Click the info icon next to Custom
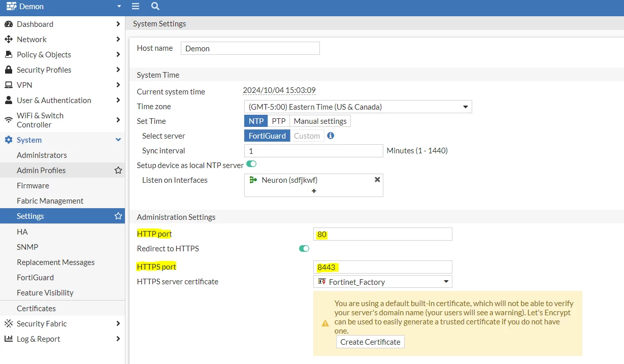Viewport: 624px width, 364px height. [x=331, y=136]
